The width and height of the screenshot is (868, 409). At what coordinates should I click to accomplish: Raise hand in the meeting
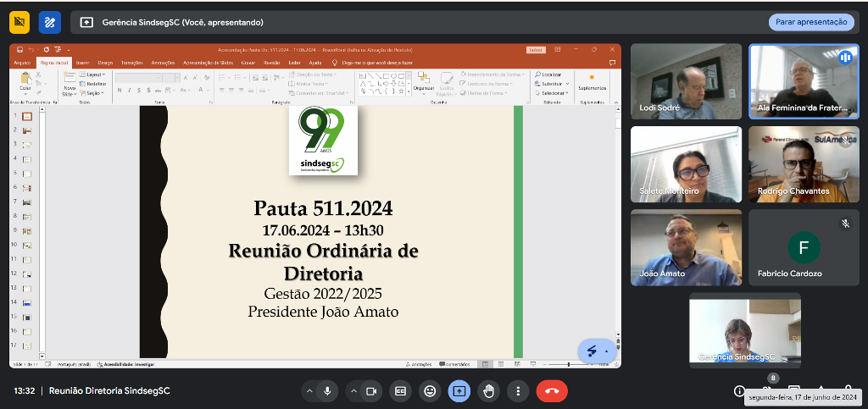488,391
